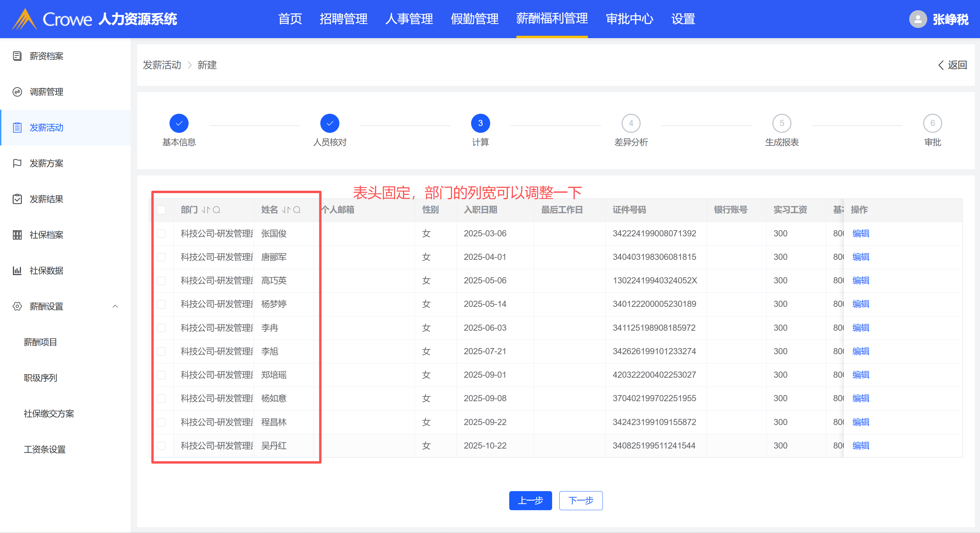Click the sort icon in 姓名 column header
980x533 pixels.
286,210
